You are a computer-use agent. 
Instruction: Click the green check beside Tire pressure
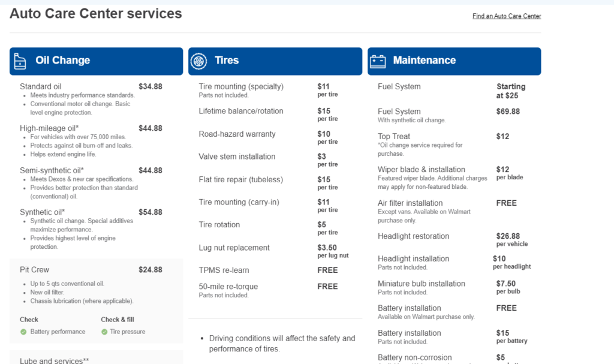104,332
